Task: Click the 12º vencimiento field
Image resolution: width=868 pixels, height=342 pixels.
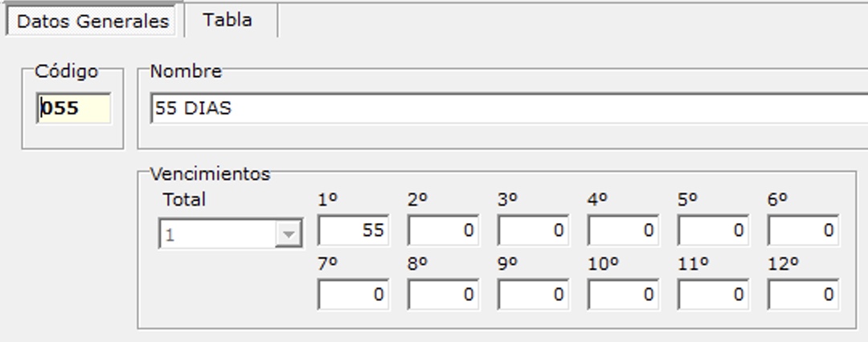Action: pyautogui.click(x=803, y=295)
